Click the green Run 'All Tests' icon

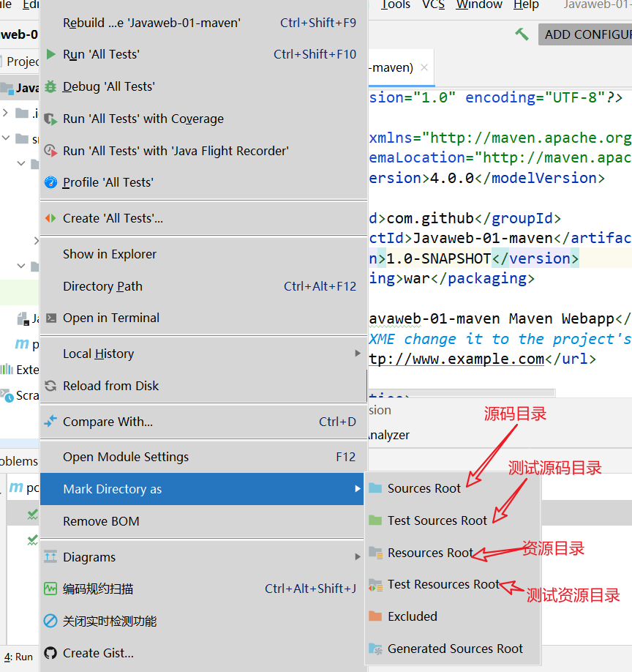pos(50,54)
